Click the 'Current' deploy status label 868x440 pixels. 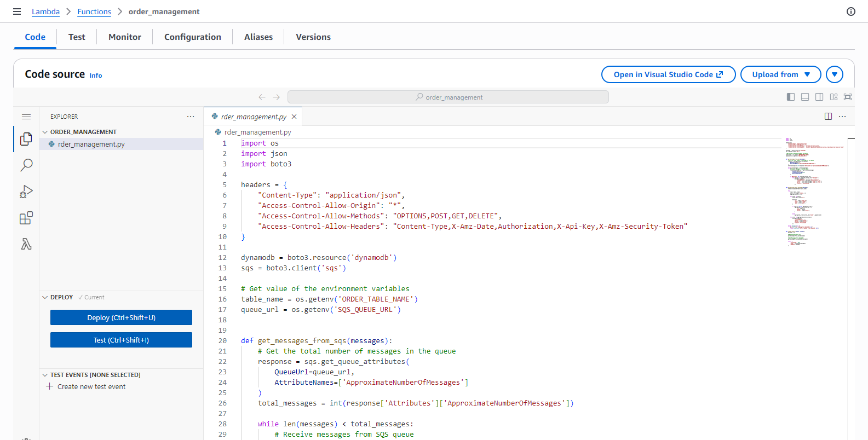[94, 297]
